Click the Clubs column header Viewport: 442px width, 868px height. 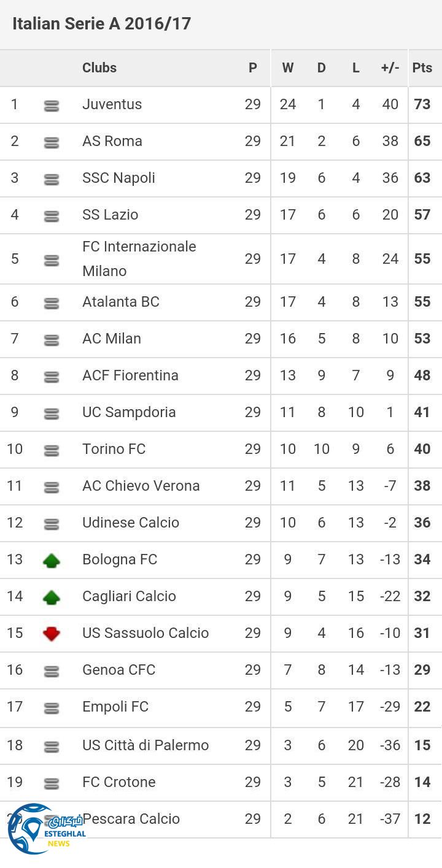(x=99, y=68)
